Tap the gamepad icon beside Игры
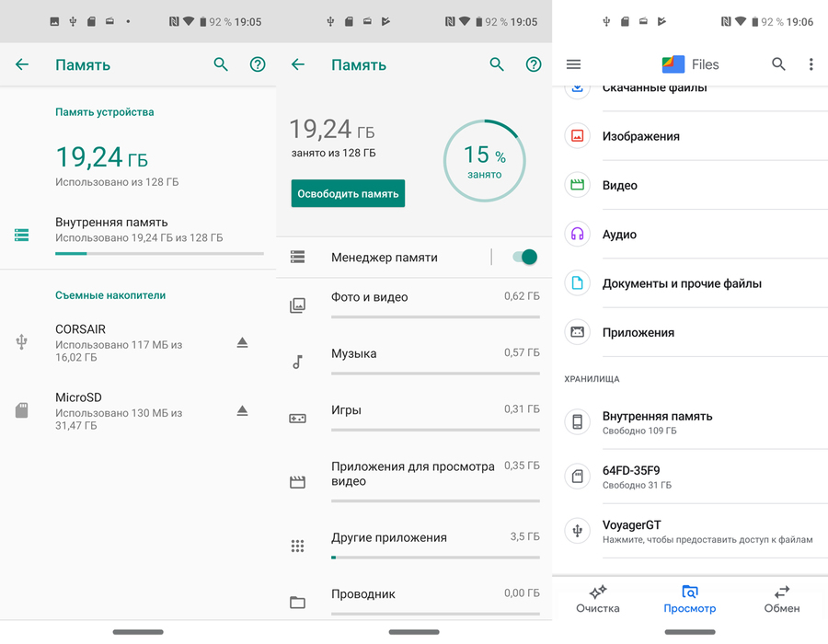 [x=297, y=419]
